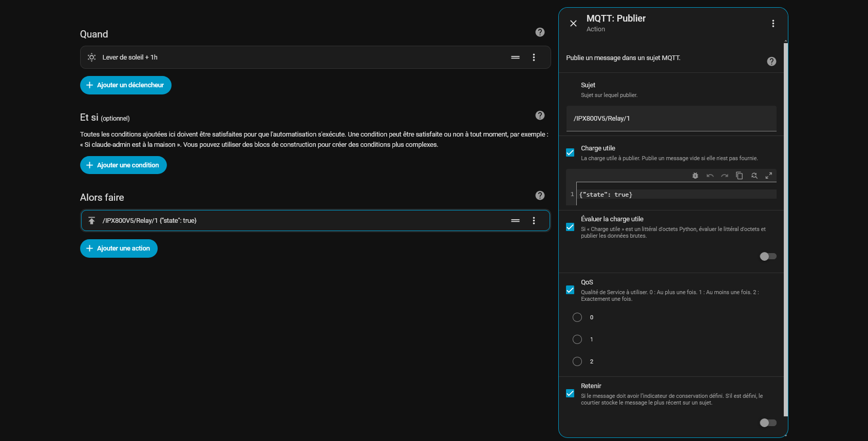
Task: Undo last edit in payload editor
Action: [710, 176]
